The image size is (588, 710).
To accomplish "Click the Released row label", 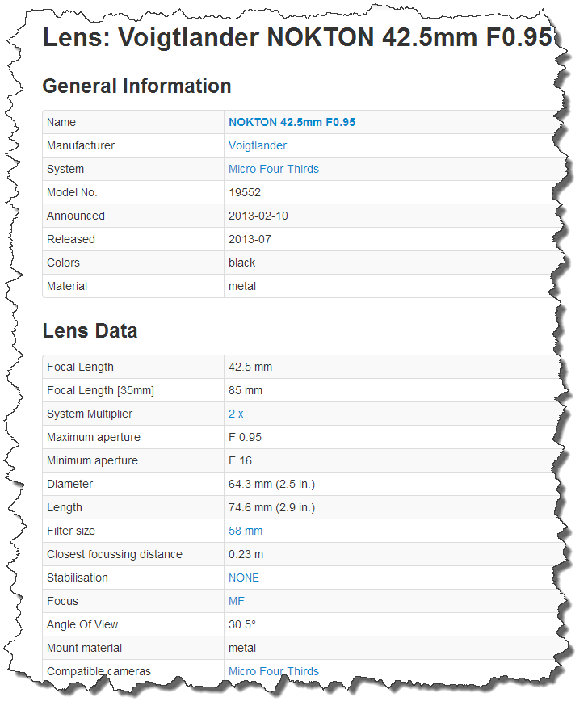I will point(71,240).
